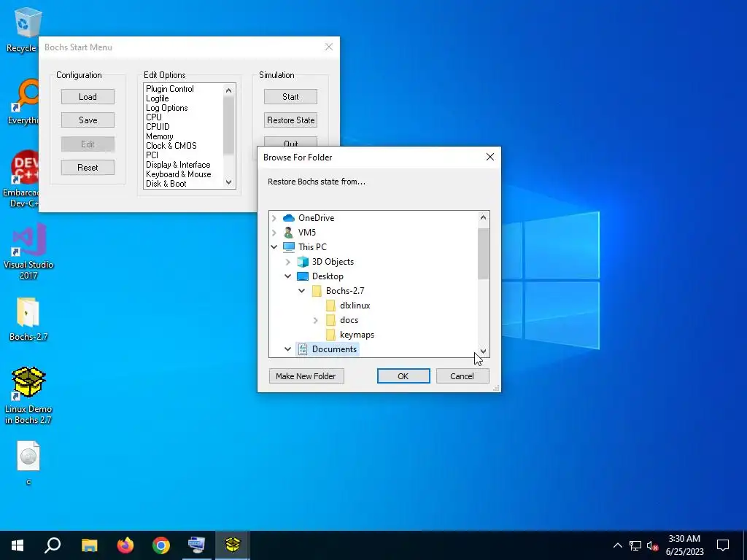Click Start in Bochs Simulation group

click(x=290, y=97)
